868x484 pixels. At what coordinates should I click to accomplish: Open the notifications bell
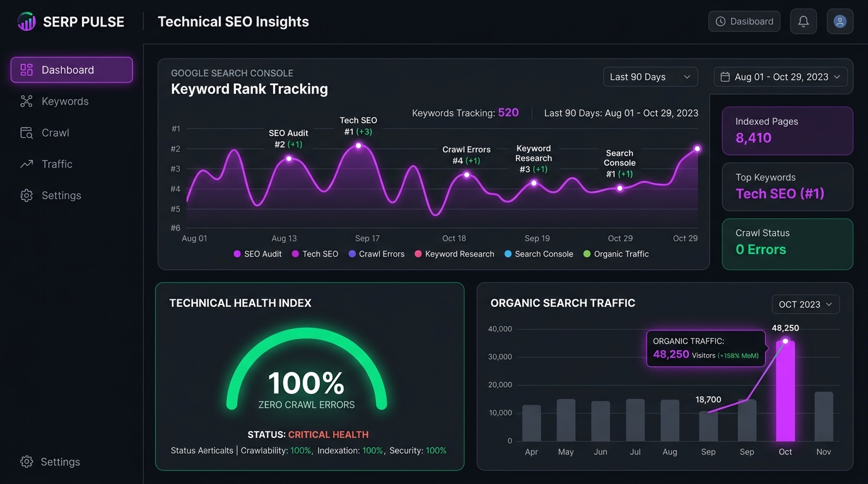804,21
